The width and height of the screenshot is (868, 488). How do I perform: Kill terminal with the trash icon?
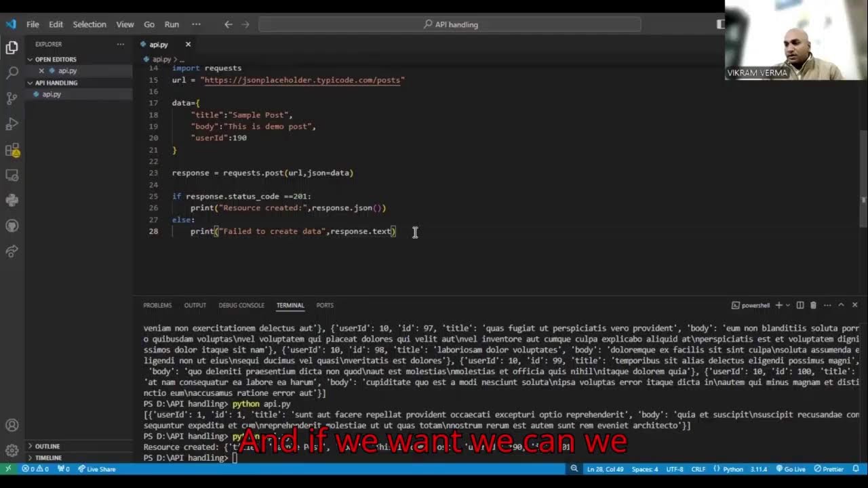point(813,305)
